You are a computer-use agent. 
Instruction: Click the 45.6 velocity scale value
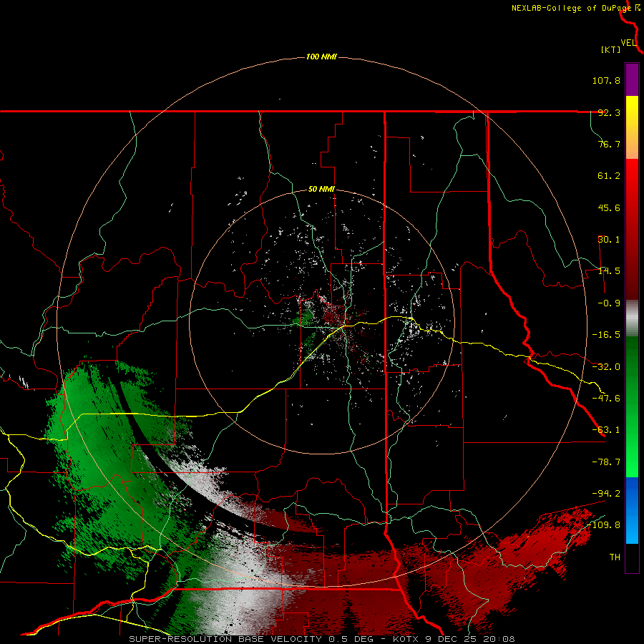tap(609, 208)
